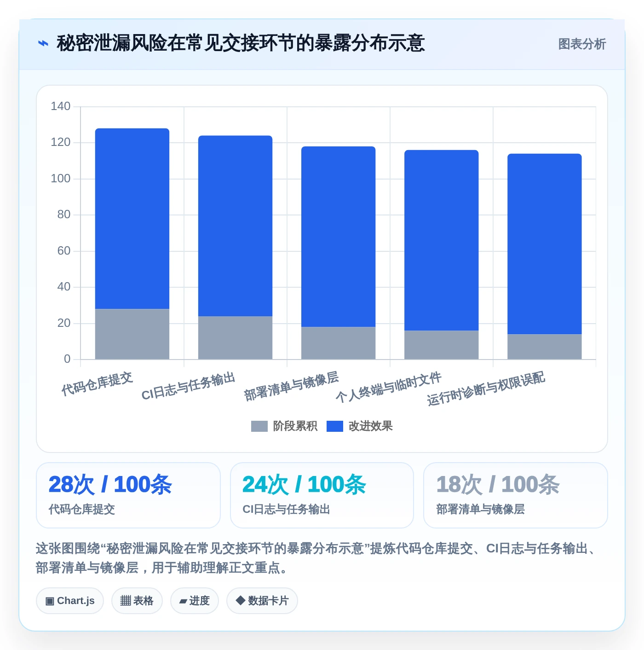Click the x-axis label 部署清单与镜像层
The height and width of the screenshot is (650, 644).
[291, 386]
